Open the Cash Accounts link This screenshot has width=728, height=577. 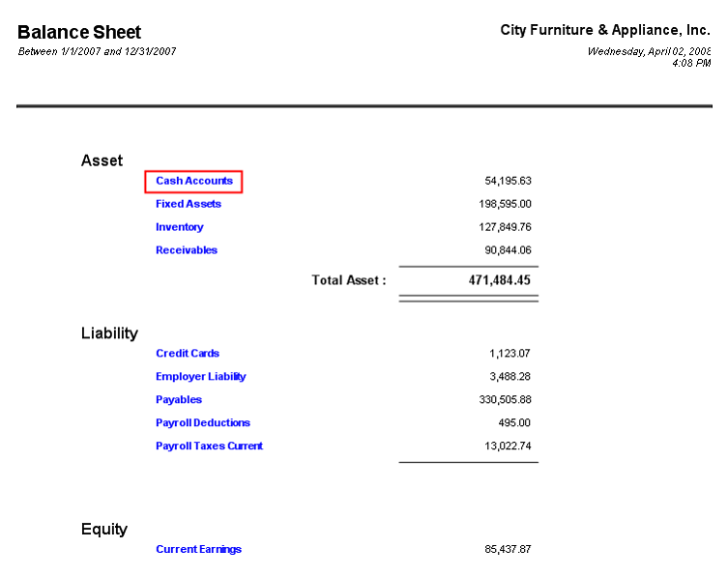pyautogui.click(x=194, y=181)
